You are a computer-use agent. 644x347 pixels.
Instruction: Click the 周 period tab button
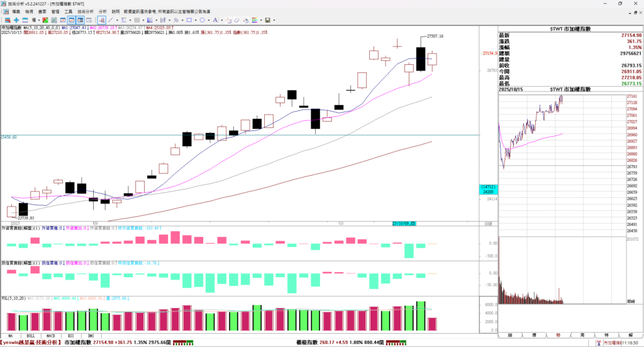coord(582,336)
